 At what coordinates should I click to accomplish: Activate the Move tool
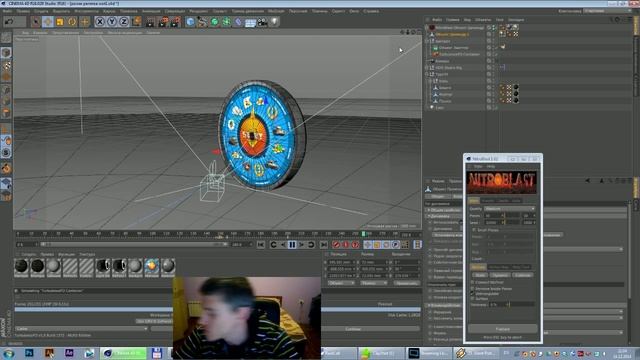point(48,22)
